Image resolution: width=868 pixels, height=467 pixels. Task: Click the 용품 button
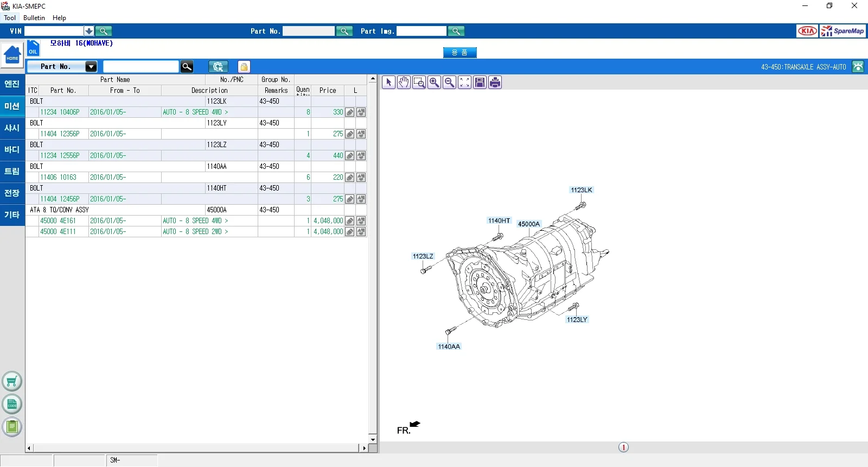pos(459,53)
